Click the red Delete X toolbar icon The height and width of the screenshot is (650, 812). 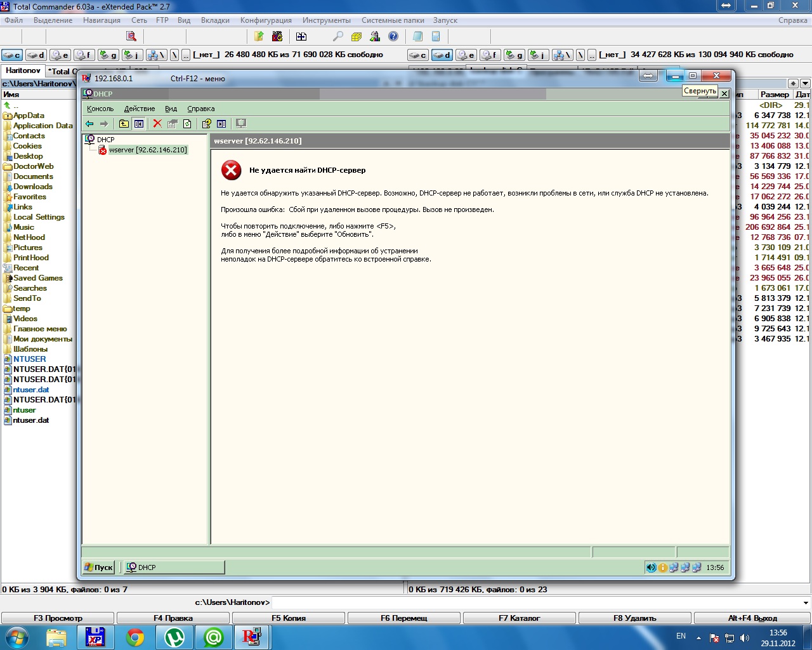click(x=157, y=124)
